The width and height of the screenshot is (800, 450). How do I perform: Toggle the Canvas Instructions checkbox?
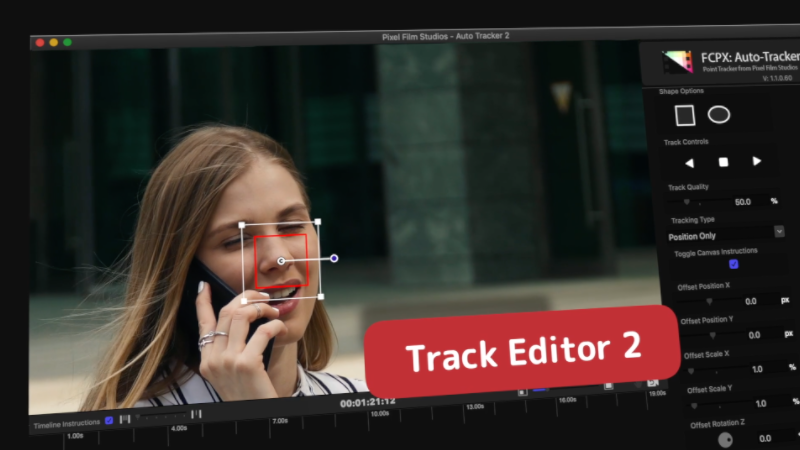tap(733, 264)
